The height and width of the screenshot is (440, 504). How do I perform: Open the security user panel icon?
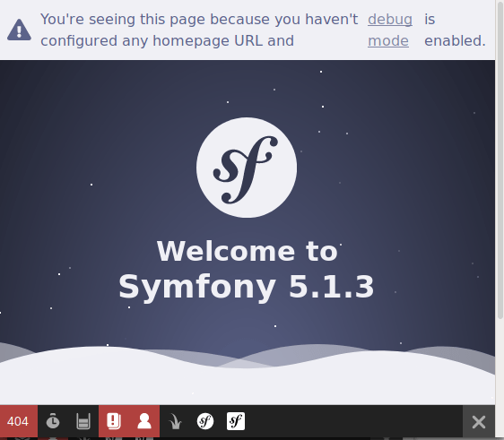coord(144,421)
